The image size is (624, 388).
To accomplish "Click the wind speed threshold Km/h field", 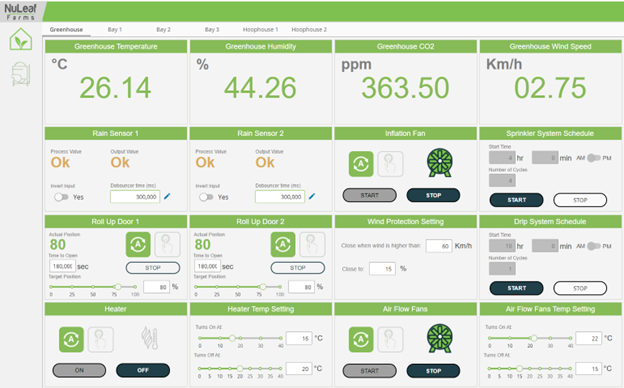I will pyautogui.click(x=439, y=246).
